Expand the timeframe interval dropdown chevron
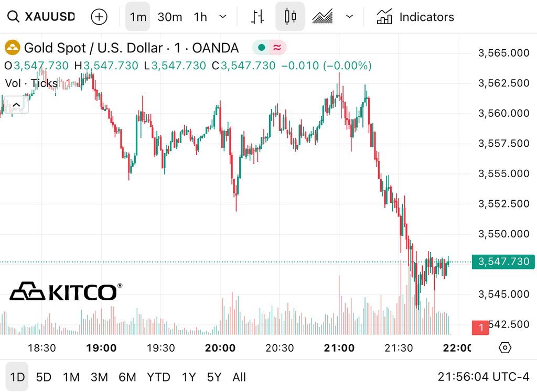 point(223,16)
